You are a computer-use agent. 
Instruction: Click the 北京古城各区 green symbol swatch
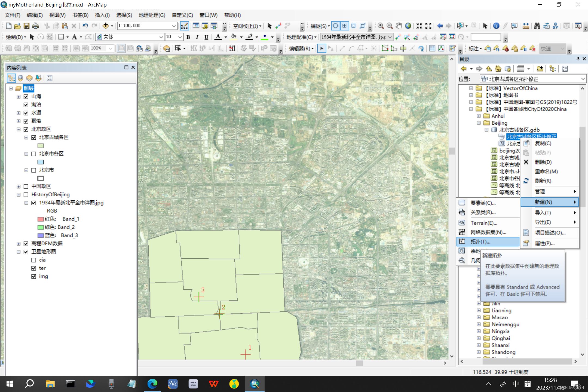pos(41,146)
